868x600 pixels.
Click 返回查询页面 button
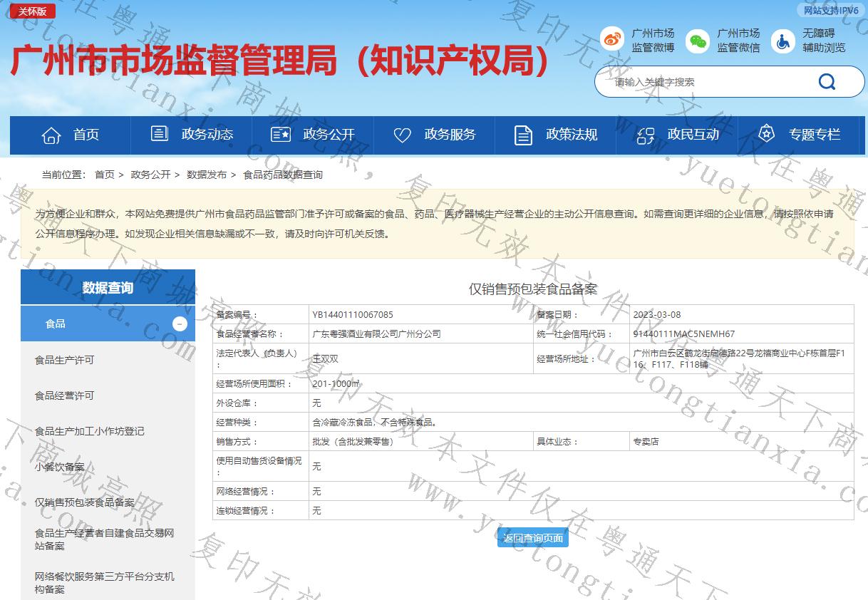[533, 538]
